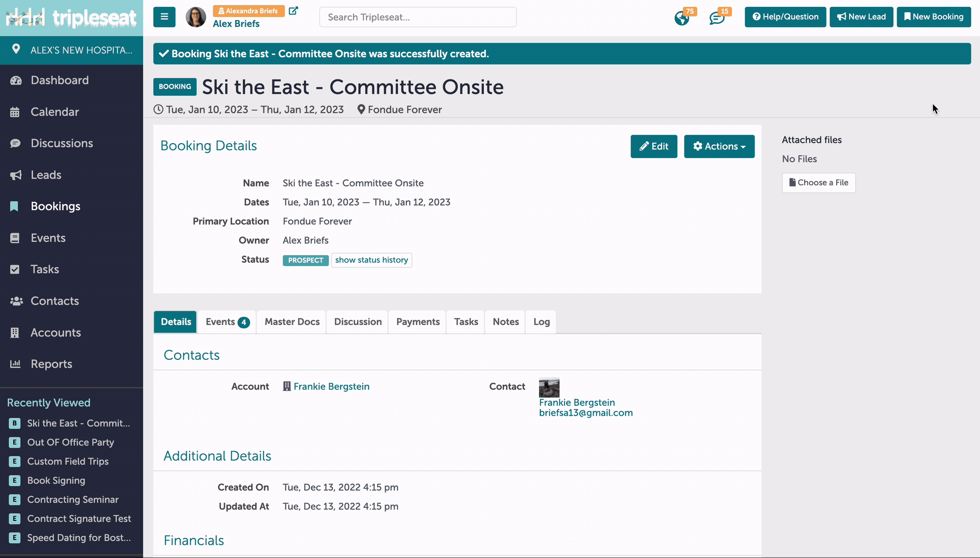Click the Contacts people icon in sidebar
The width and height of the screenshot is (980, 558).
[x=16, y=301]
